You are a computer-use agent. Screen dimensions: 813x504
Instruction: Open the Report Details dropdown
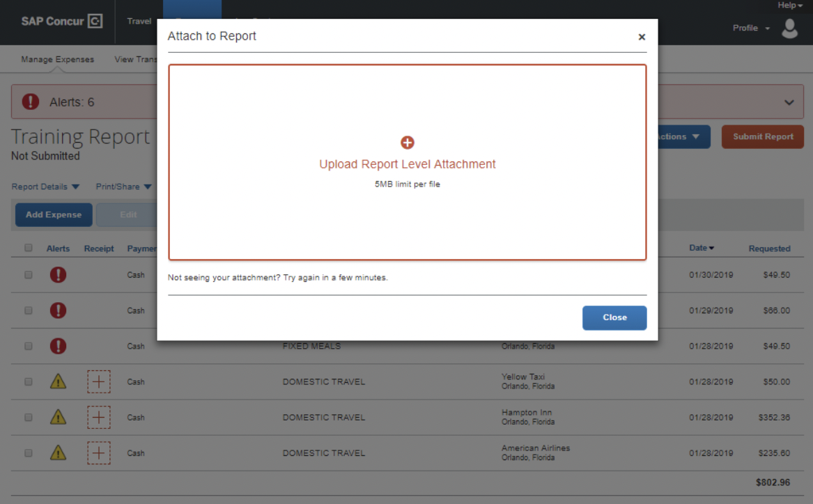coord(46,187)
